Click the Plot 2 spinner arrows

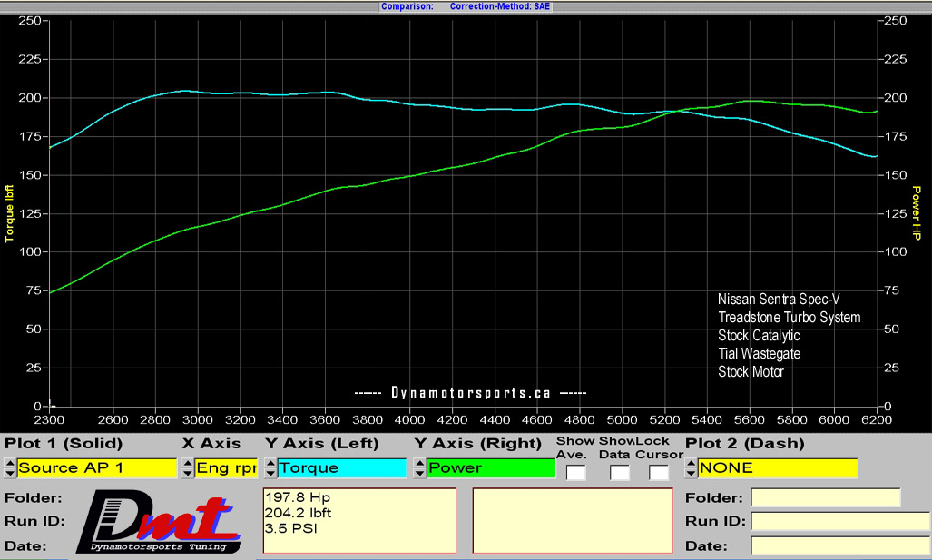pos(691,467)
